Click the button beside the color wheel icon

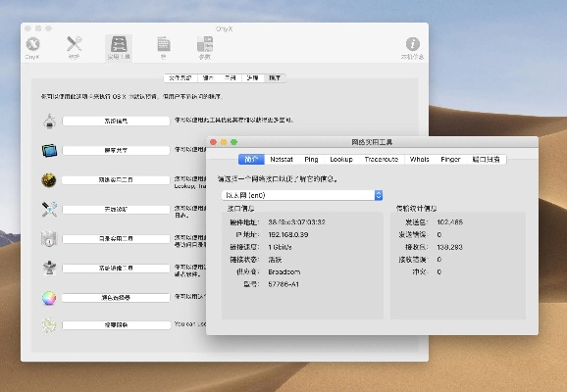pyautogui.click(x=116, y=298)
